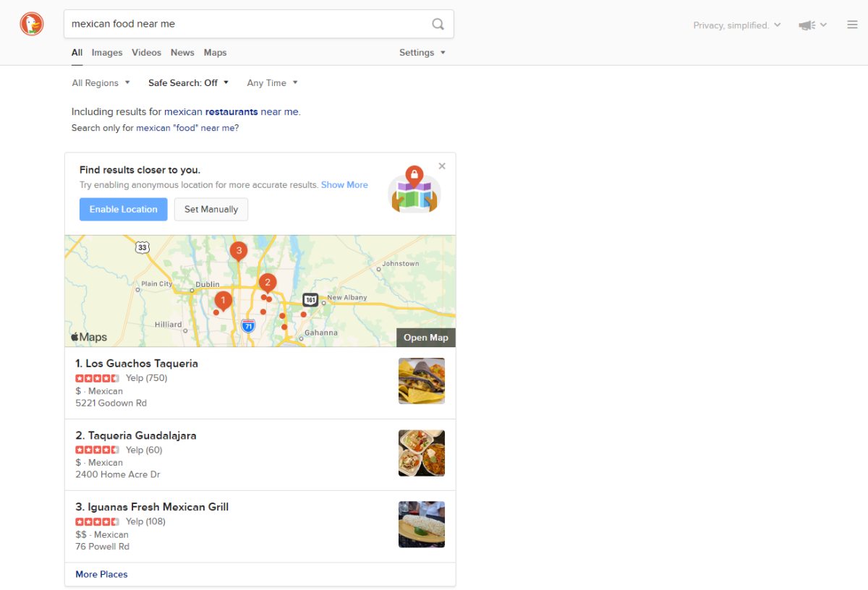The image size is (868, 590).
Task: Click map pin number 1
Action: 224,301
